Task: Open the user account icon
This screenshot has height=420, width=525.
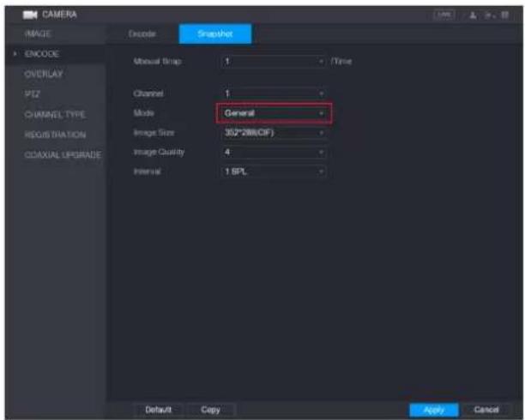Action: coord(473,15)
